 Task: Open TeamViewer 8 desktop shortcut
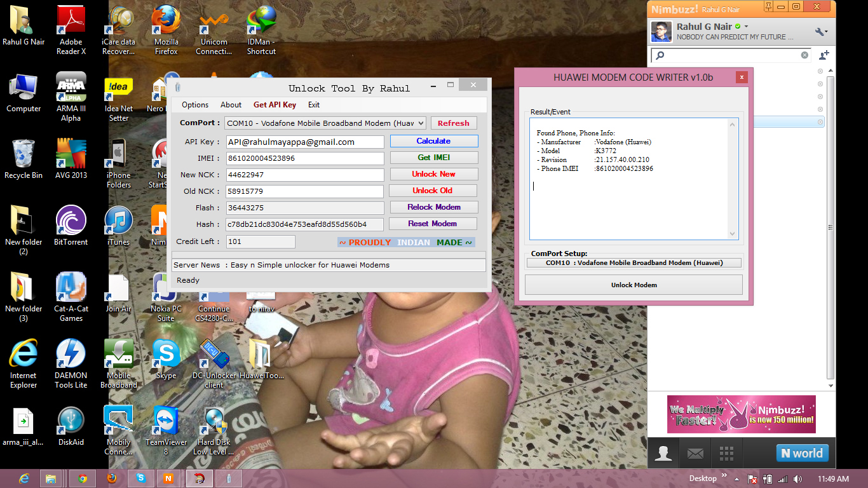click(x=166, y=430)
